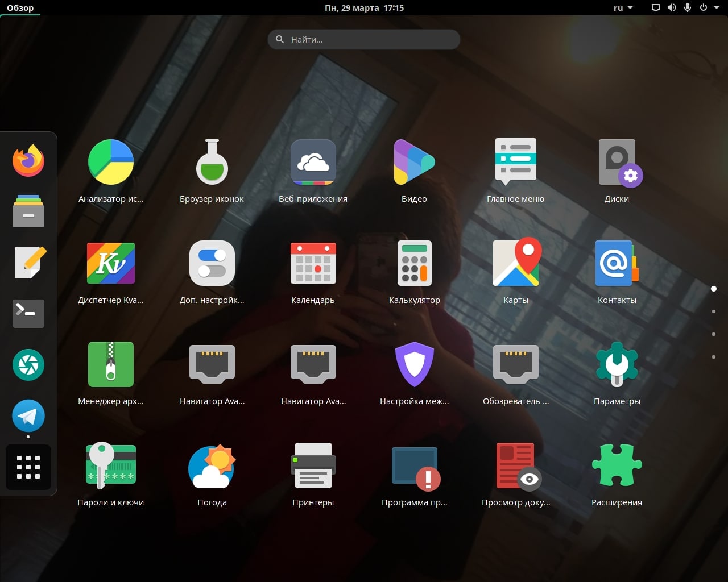Launch Пароли и ключи
Image resolution: width=728 pixels, height=582 pixels.
click(x=111, y=474)
